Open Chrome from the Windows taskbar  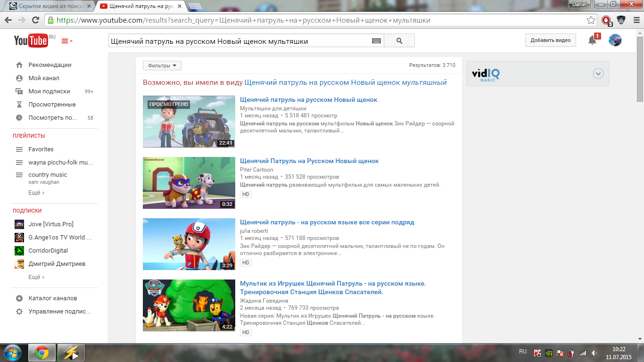coord(41,353)
